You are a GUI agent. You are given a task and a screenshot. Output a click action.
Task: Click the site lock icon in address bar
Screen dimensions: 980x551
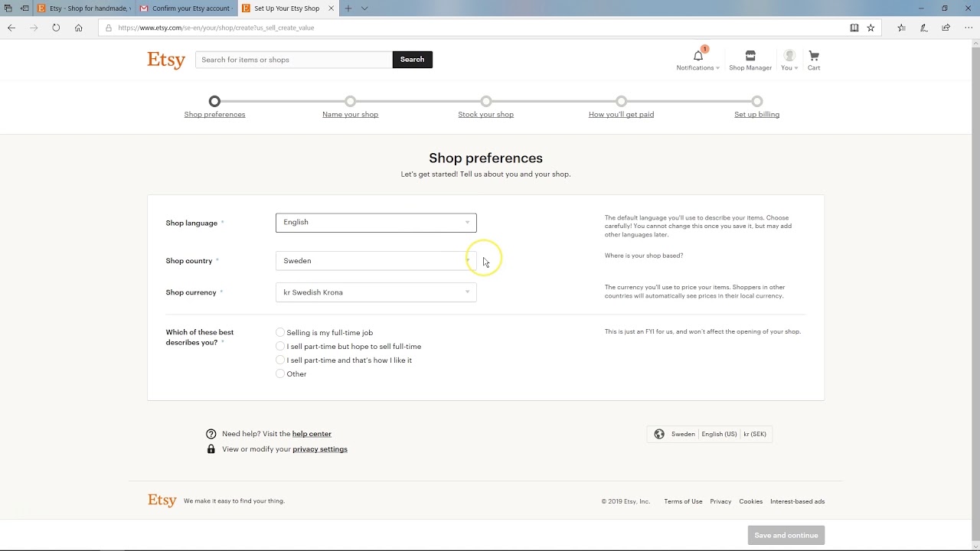coord(109,28)
